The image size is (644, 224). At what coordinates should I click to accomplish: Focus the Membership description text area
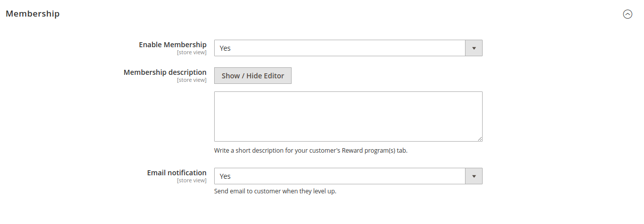348,116
